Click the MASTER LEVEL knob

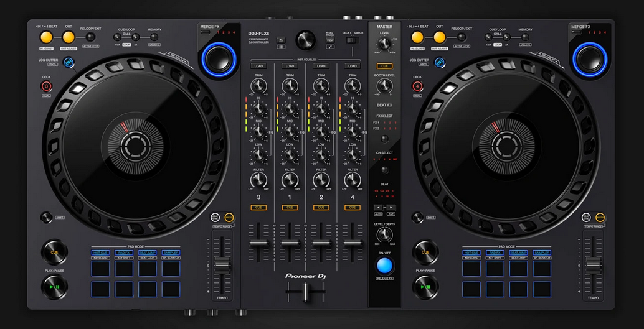click(384, 43)
